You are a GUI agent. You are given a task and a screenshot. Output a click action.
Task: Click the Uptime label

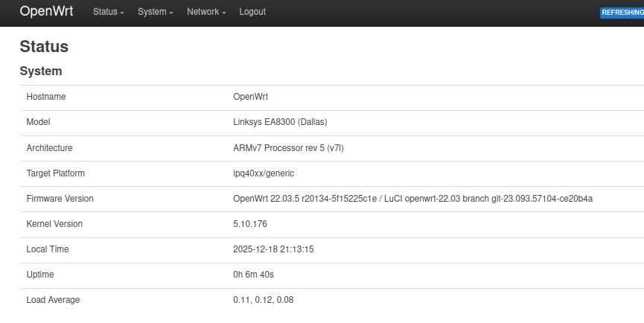pos(40,275)
